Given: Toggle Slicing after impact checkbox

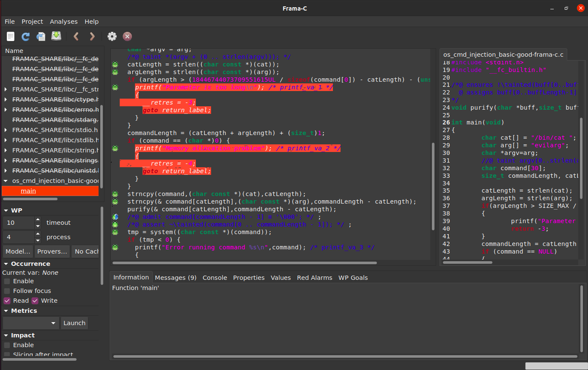Looking at the screenshot, I should coord(7,354).
